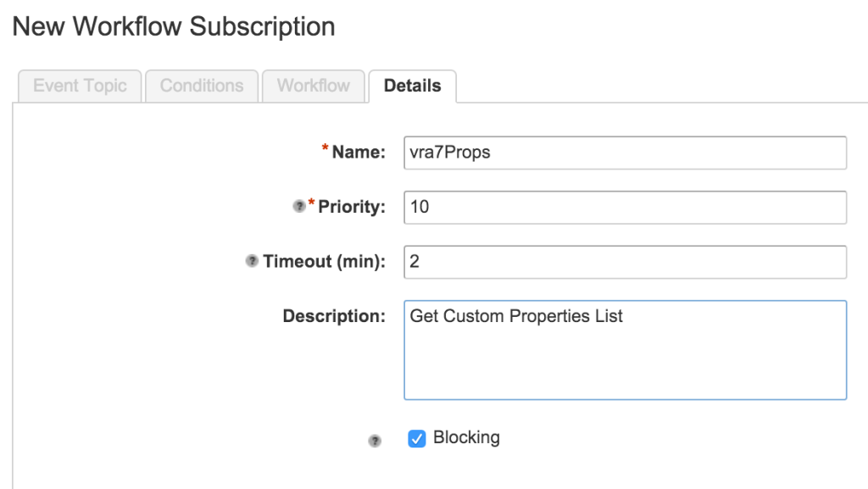The image size is (868, 489).
Task: Edit the Timeout (min) value of 2
Action: tap(625, 261)
